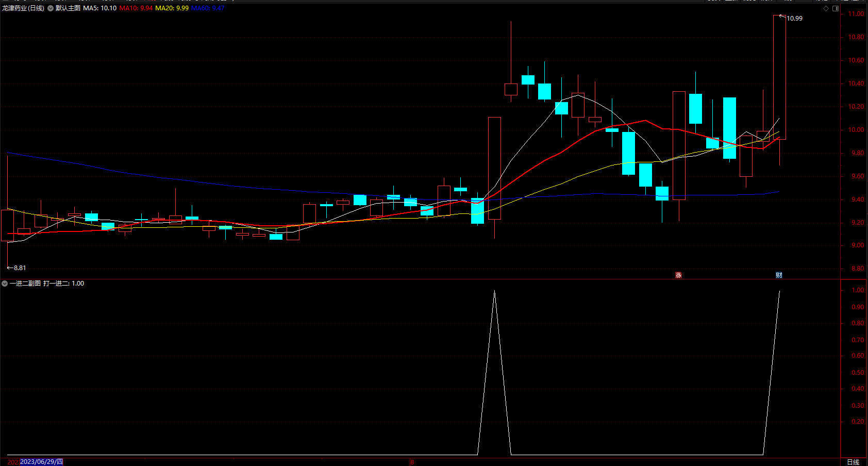Open the 一进二副图 sub-chart dropdown arrow

(5, 284)
